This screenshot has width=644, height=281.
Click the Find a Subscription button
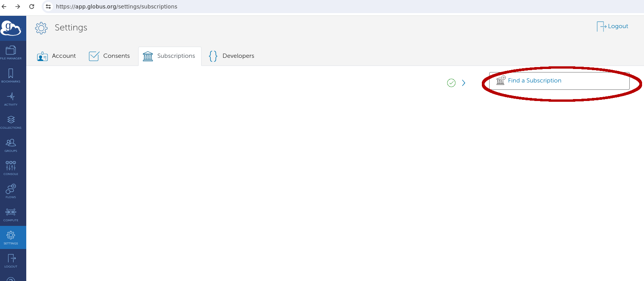[x=559, y=81]
